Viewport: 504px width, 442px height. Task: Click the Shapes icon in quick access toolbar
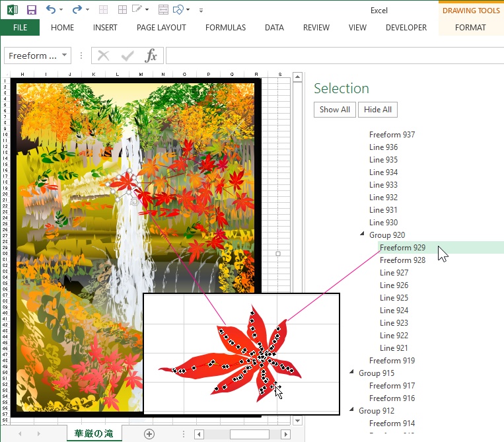tap(178, 10)
